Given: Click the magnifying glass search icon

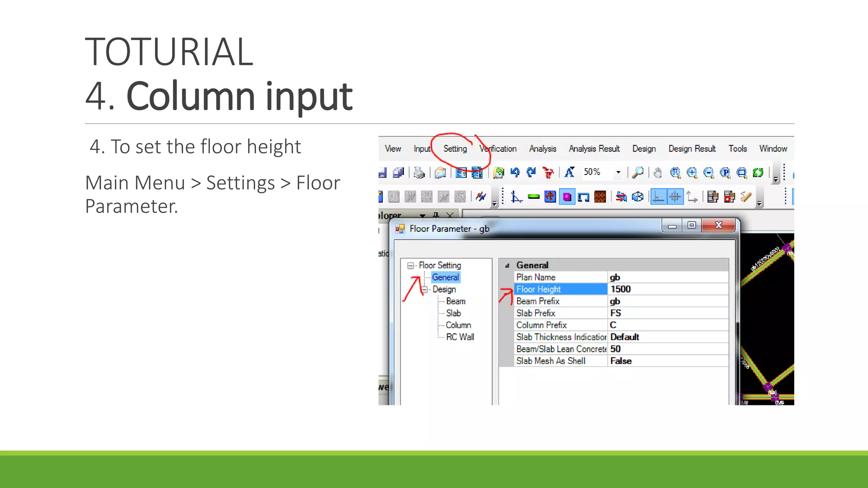Looking at the screenshot, I should (x=637, y=172).
